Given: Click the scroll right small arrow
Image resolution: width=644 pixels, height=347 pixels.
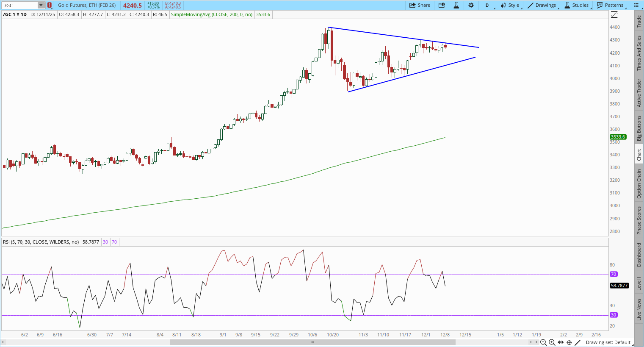Looking at the screenshot, I should [x=536, y=342].
